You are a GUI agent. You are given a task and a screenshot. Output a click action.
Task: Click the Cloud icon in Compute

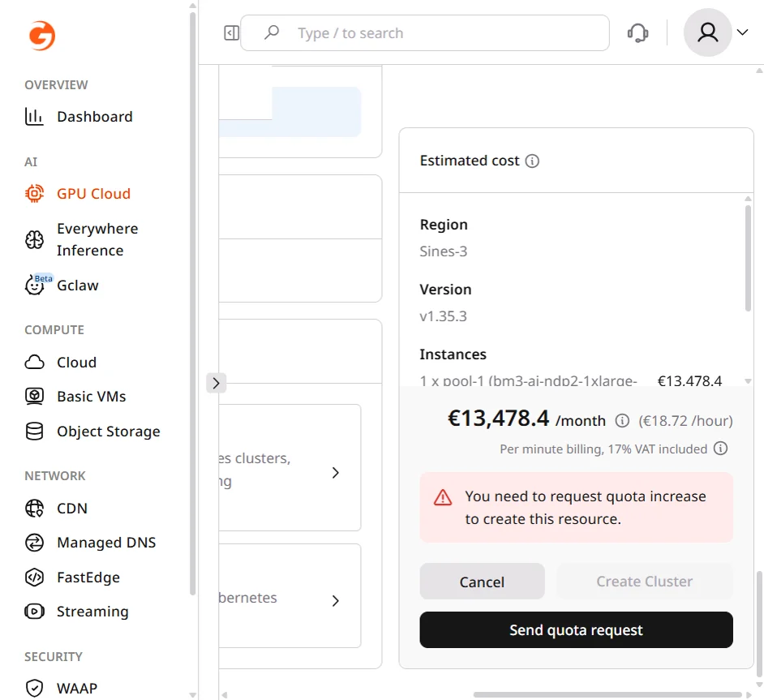34,363
